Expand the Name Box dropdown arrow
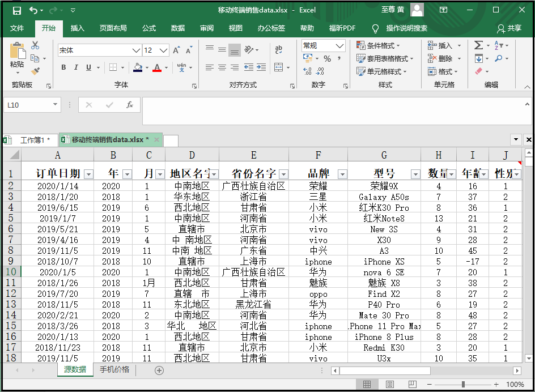The width and height of the screenshot is (535, 392). [x=55, y=104]
